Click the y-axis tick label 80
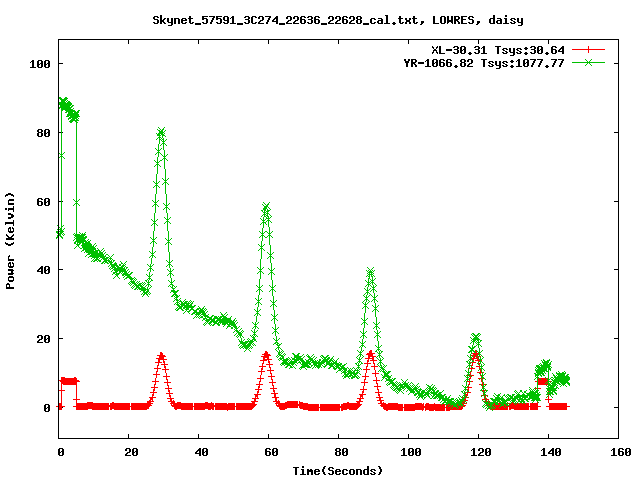640x480 pixels. [43, 133]
